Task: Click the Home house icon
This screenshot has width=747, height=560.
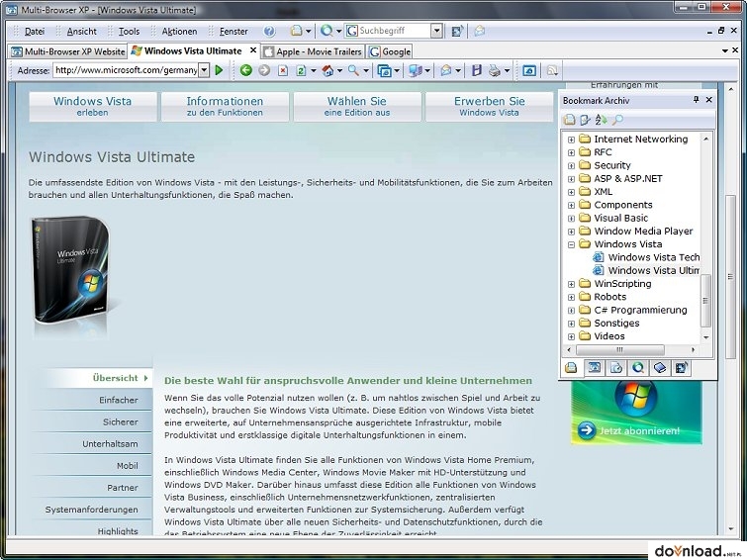Action: (x=327, y=70)
